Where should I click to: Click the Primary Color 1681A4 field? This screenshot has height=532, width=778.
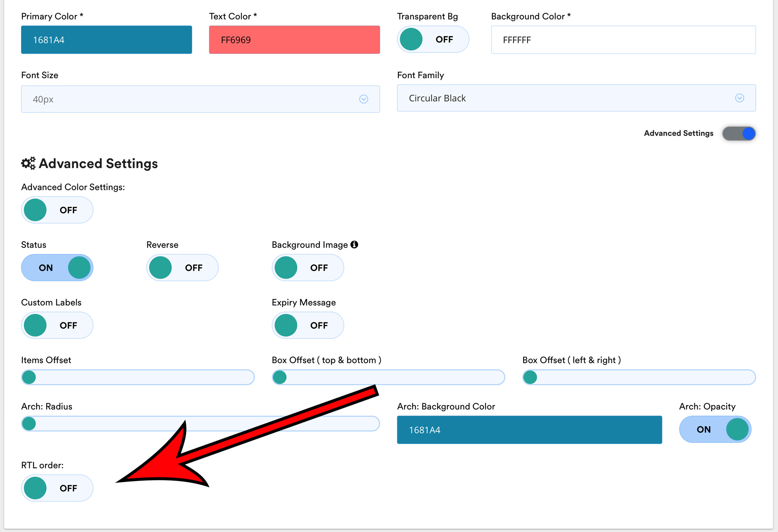click(107, 40)
